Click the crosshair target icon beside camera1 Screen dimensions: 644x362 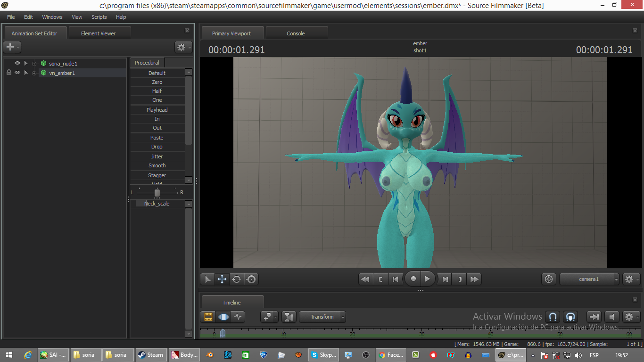[x=549, y=279]
